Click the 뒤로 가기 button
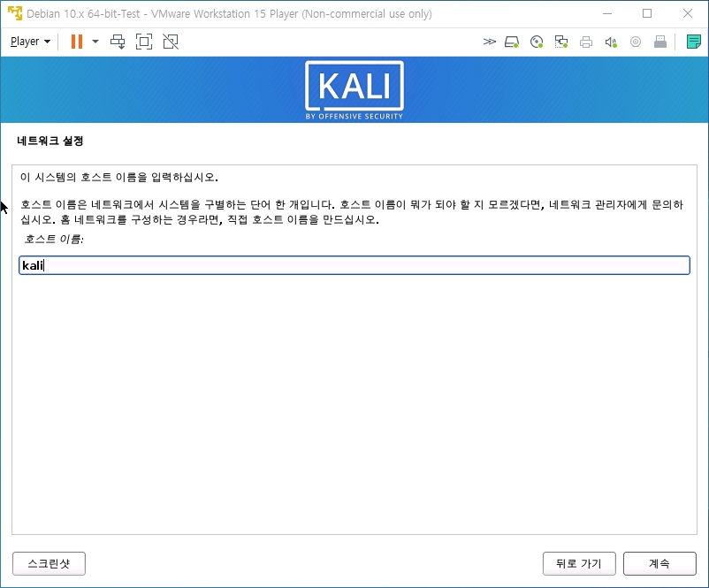709x588 pixels. (x=579, y=563)
